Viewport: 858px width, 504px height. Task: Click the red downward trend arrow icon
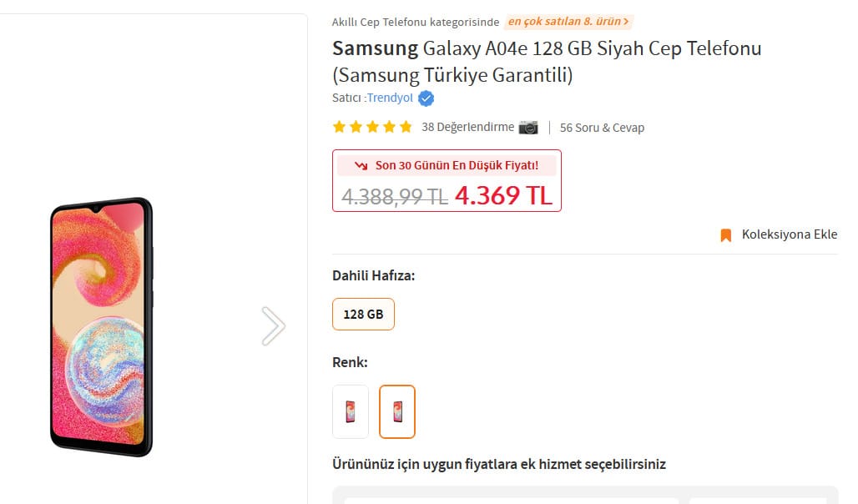point(361,165)
